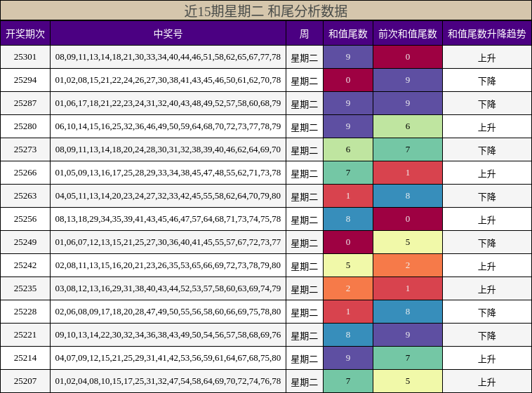Select period number 25256
This screenshot has width=532, height=393.
click(25, 219)
